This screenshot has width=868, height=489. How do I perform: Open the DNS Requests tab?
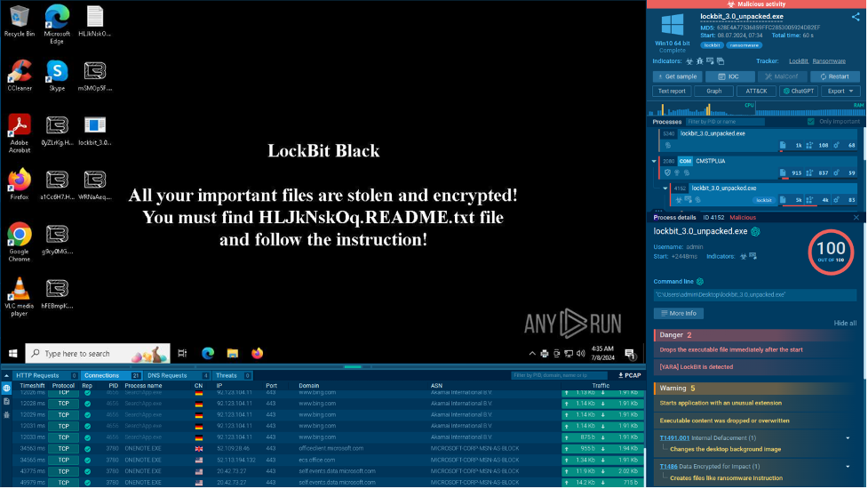pos(177,376)
